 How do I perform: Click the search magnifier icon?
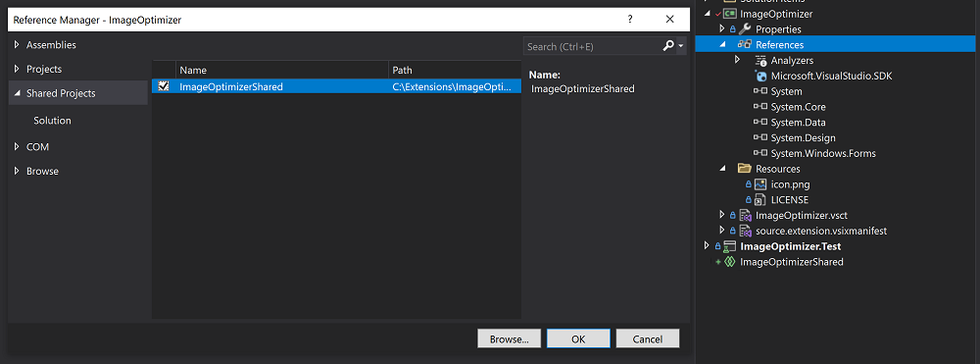point(668,46)
